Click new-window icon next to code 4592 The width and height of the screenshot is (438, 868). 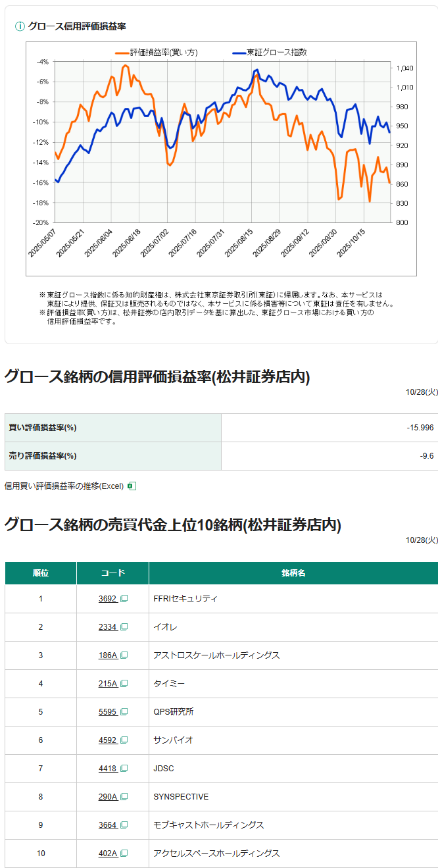pos(124,740)
